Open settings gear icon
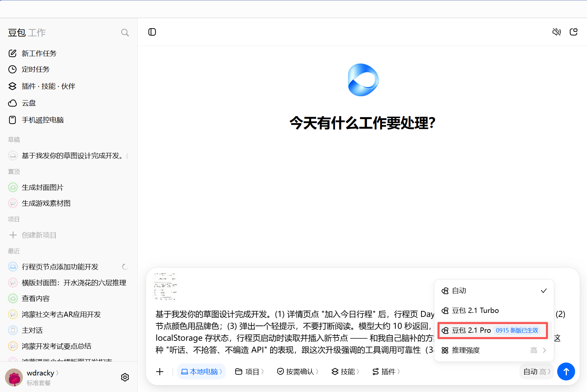The height and width of the screenshot is (392, 587). click(125, 377)
